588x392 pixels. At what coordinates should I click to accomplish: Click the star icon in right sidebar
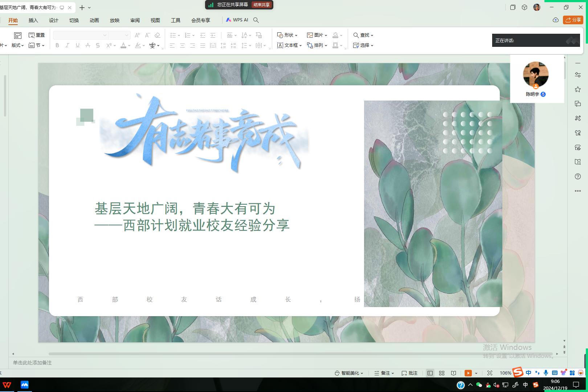pos(578,89)
